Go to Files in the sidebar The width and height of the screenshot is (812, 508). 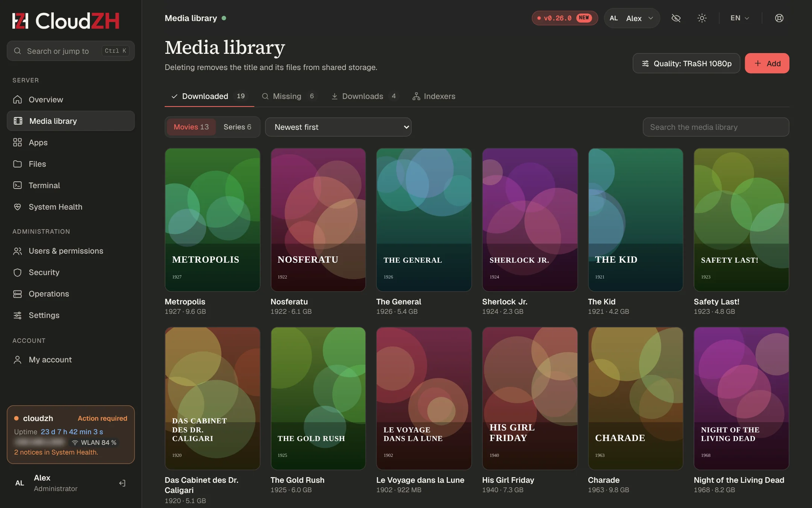pos(71,164)
